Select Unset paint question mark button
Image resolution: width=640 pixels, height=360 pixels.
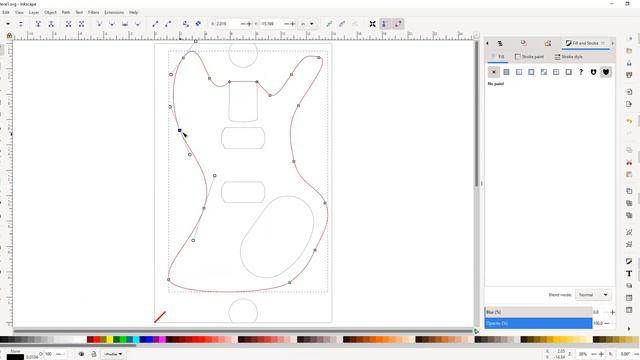coord(581,72)
